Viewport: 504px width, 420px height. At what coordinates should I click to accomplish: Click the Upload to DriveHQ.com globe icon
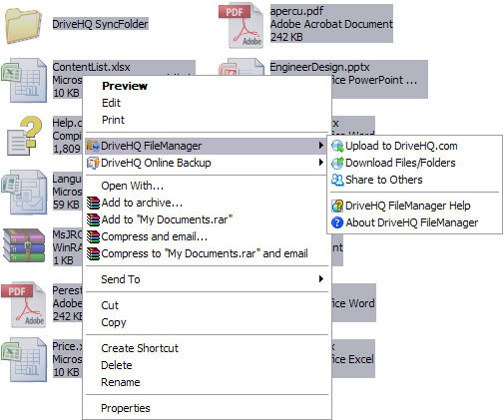tap(337, 146)
